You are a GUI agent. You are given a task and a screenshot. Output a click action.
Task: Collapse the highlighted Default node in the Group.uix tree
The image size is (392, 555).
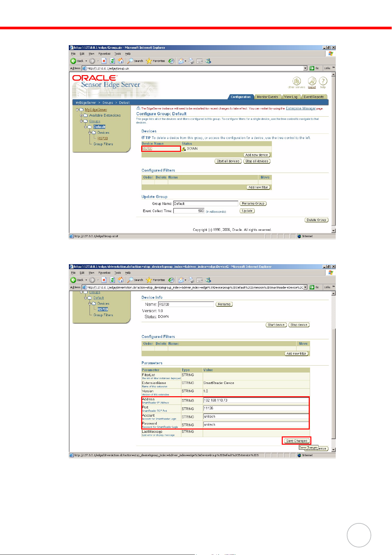tap(86, 127)
